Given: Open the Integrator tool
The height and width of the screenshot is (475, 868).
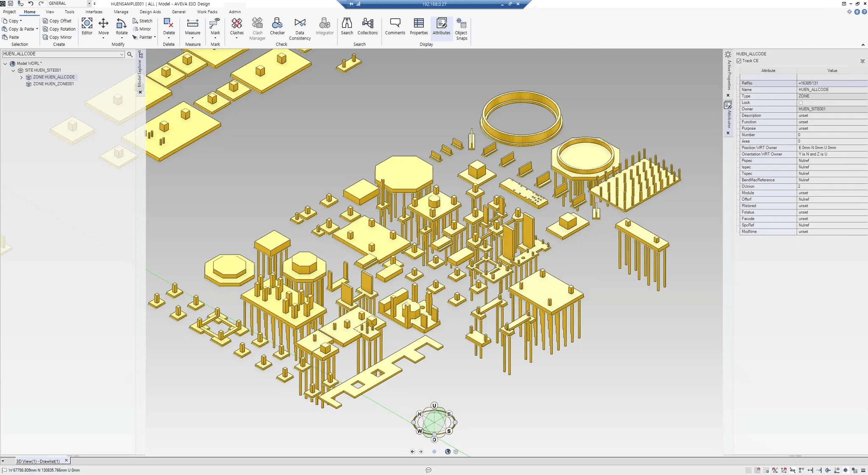Looking at the screenshot, I should point(324,27).
